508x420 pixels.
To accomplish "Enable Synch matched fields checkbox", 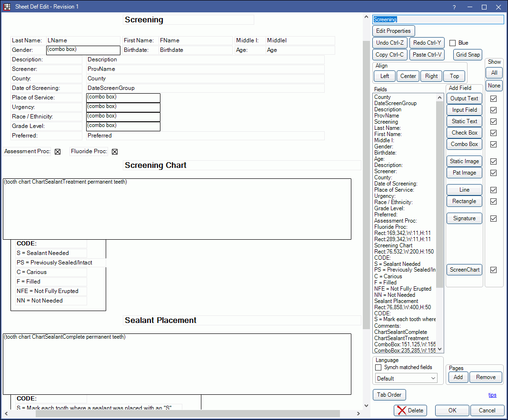I will (379, 367).
